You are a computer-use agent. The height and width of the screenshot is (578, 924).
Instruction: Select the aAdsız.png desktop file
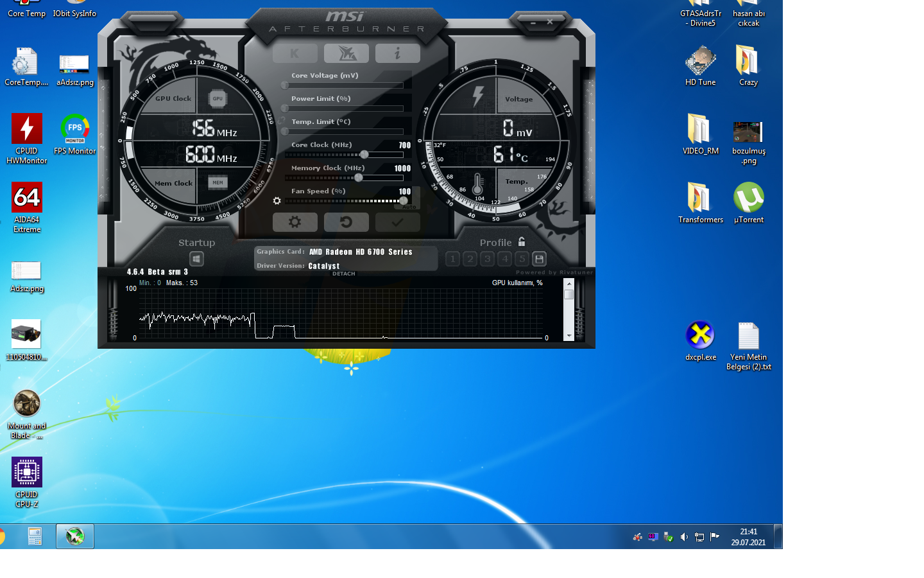tap(74, 69)
